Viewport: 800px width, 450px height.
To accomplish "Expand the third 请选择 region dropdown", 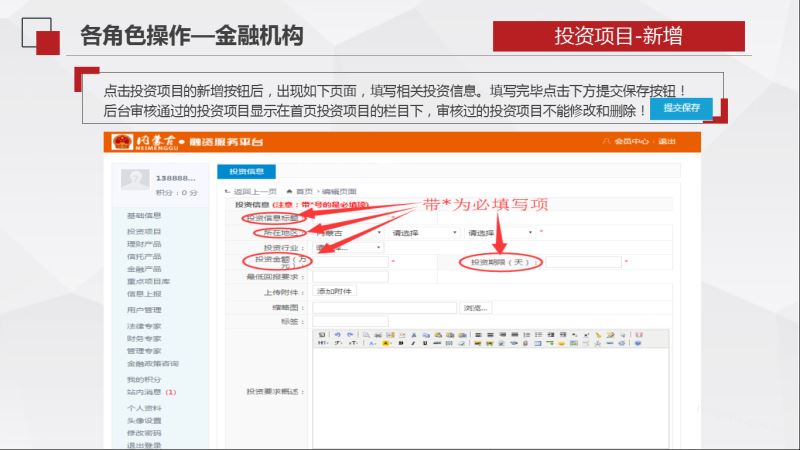I will 499,232.
